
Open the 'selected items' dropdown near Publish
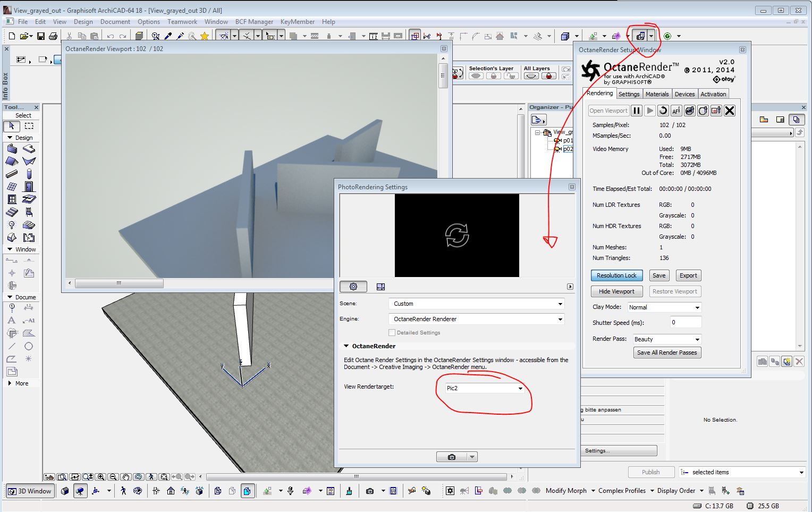(x=742, y=472)
